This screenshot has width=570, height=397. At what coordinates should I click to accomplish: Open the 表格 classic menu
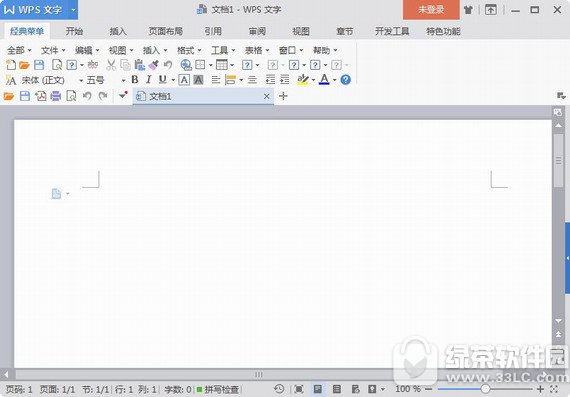257,50
